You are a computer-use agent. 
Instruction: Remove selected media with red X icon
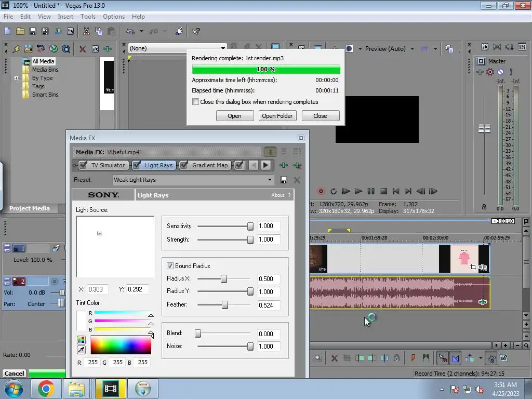click(x=83, y=49)
